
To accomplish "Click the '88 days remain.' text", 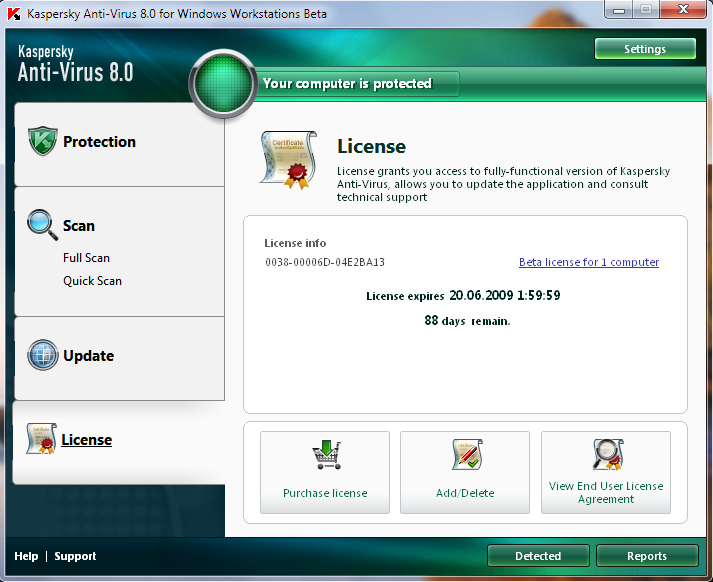I will click(x=467, y=321).
